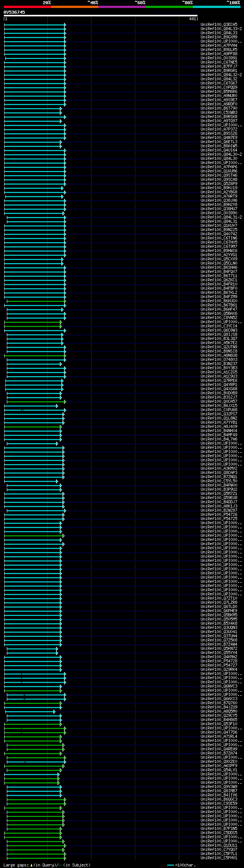Select the UniRef100_Q38JH6 label
Screen dimensions: 244x868
pyautogui.click(x=219, y=200)
